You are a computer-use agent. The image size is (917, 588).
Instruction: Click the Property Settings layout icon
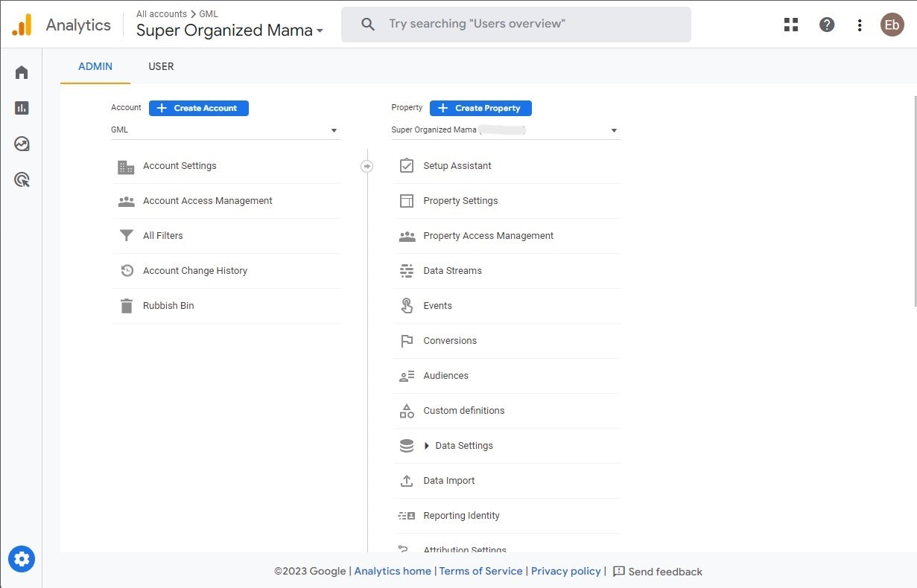click(x=407, y=201)
